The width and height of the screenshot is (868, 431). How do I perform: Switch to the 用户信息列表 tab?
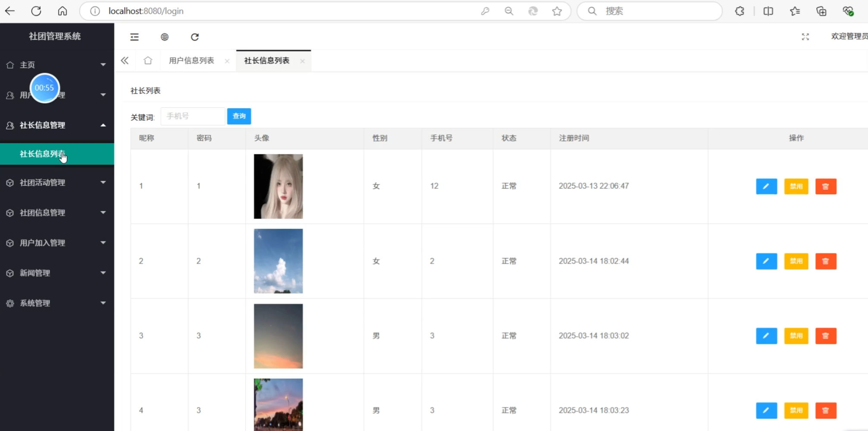click(x=191, y=61)
